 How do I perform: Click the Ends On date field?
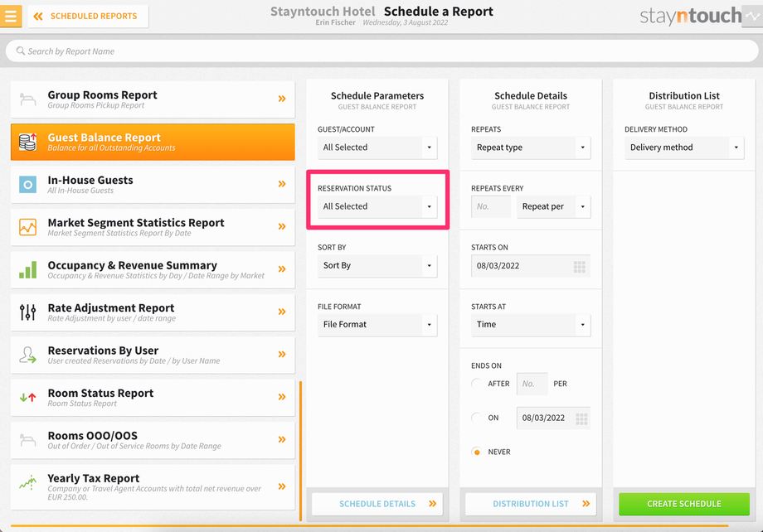coord(553,418)
